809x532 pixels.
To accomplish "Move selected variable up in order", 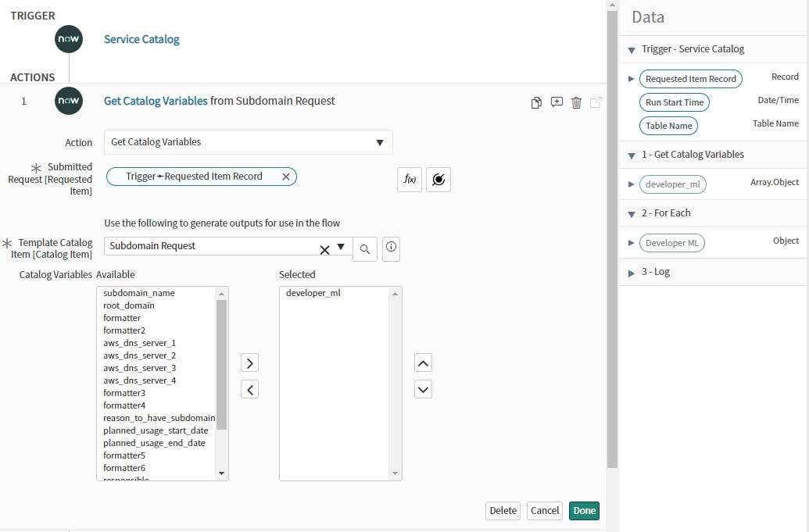I will coord(423,363).
